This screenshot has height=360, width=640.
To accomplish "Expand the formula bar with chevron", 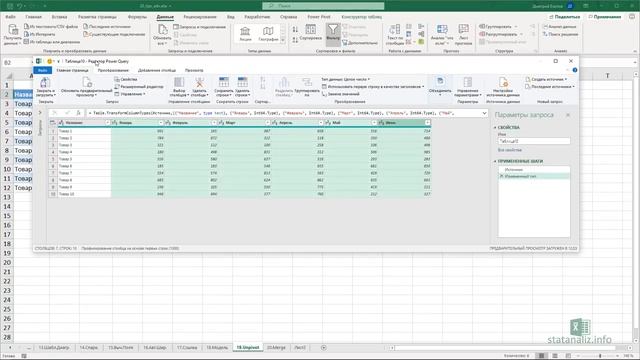I will 484,113.
